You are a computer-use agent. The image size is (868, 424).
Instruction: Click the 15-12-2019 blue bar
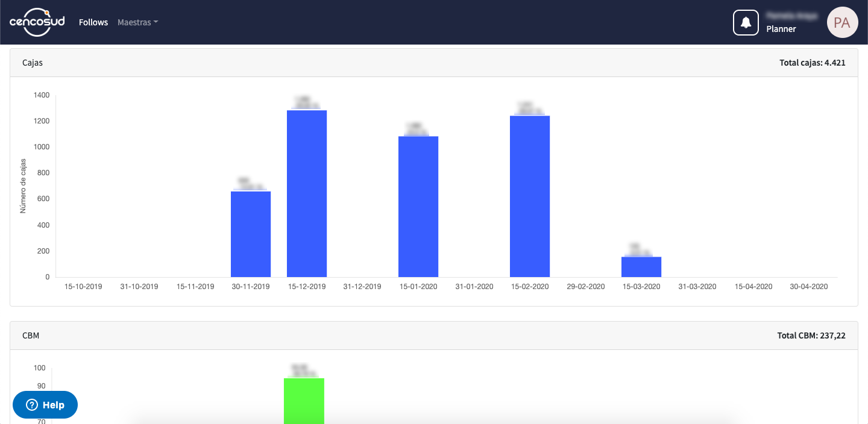(307, 193)
